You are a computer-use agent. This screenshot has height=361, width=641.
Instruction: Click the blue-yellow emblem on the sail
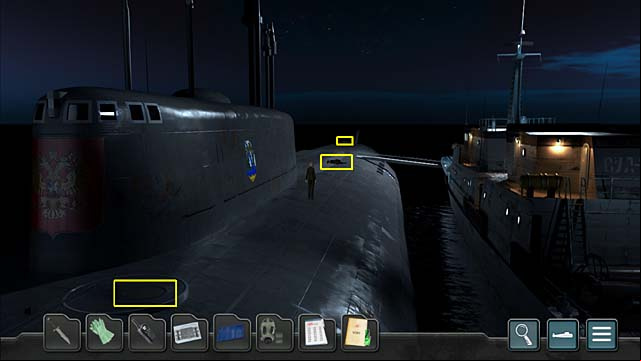(250, 161)
